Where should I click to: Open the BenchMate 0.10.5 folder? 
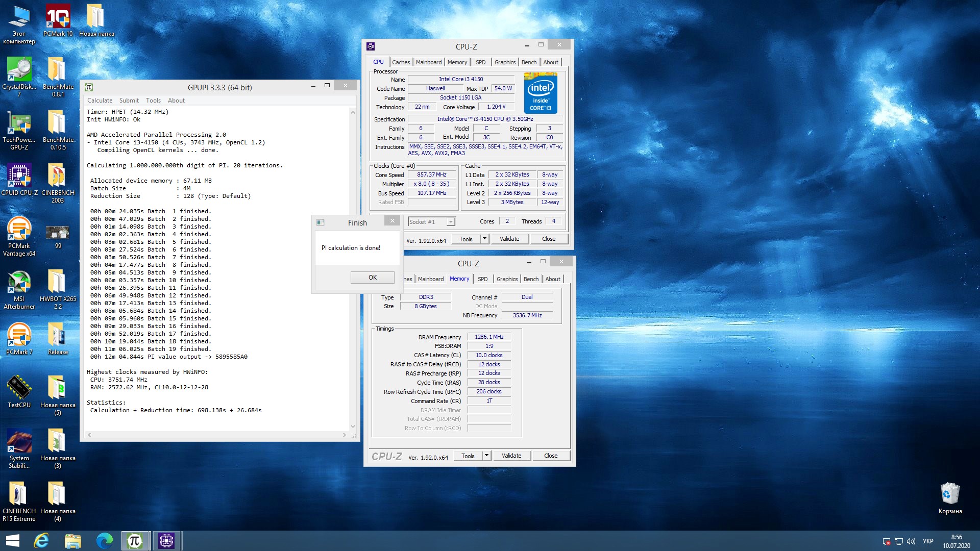pos(58,130)
